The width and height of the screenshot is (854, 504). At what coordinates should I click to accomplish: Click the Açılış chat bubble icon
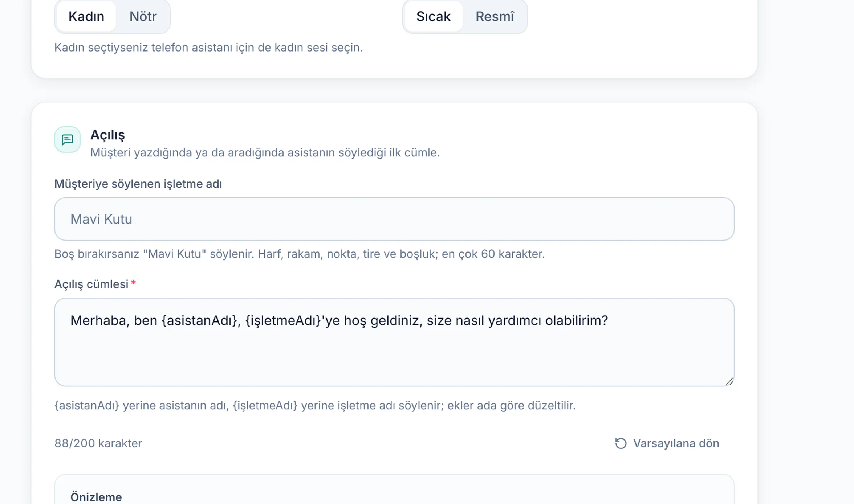(x=68, y=139)
